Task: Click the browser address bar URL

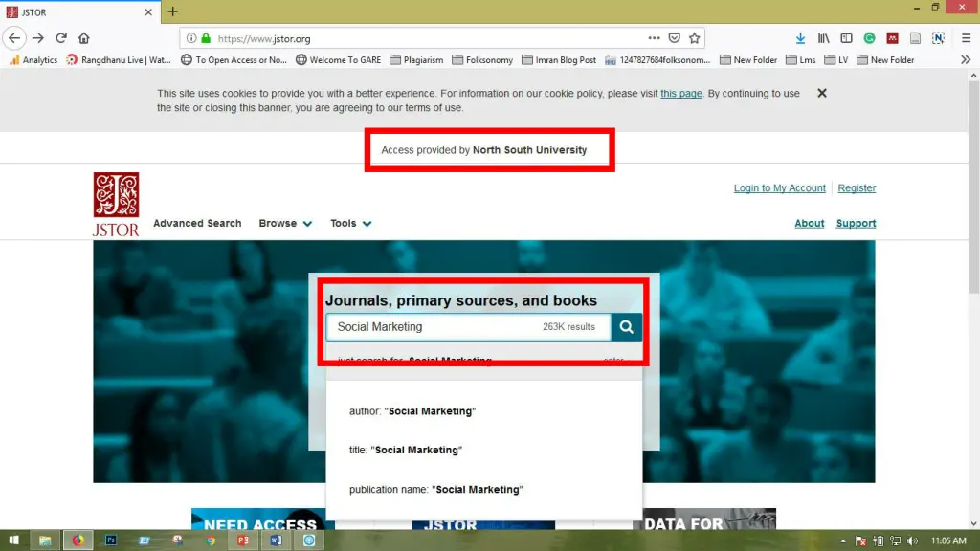Action: 264,38
